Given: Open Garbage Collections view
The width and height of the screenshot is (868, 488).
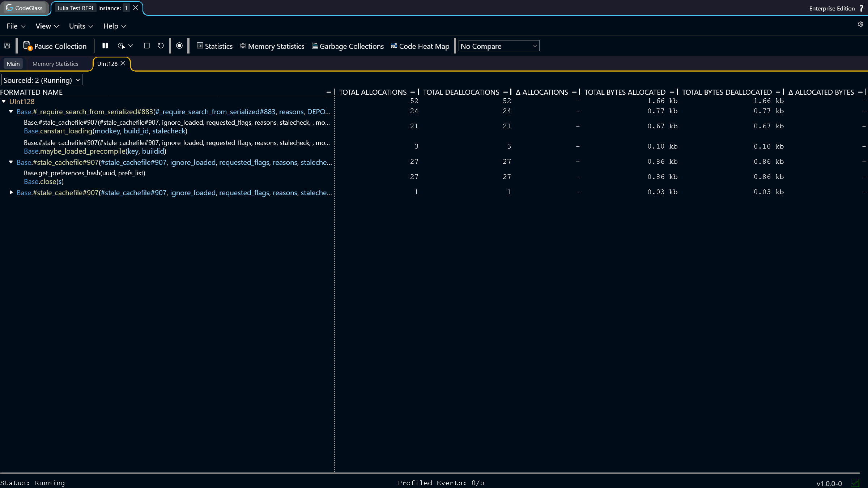Looking at the screenshot, I should tap(348, 46).
